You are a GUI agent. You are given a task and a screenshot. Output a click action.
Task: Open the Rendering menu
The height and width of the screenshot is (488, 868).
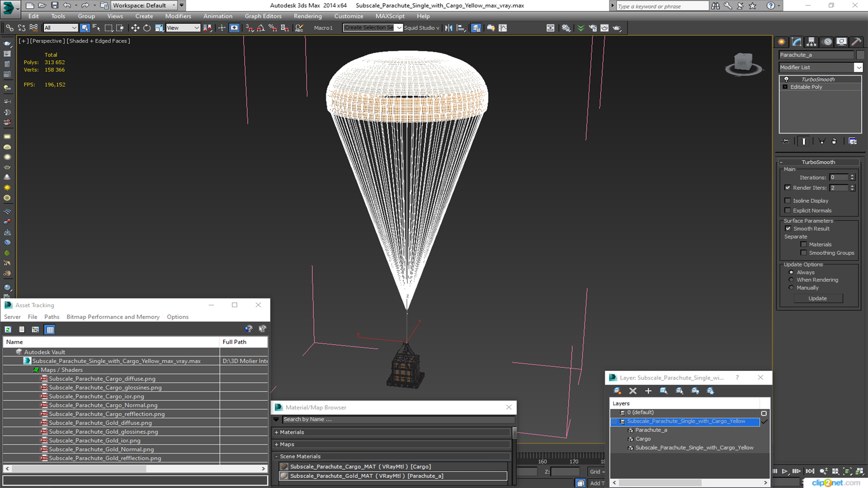(307, 16)
